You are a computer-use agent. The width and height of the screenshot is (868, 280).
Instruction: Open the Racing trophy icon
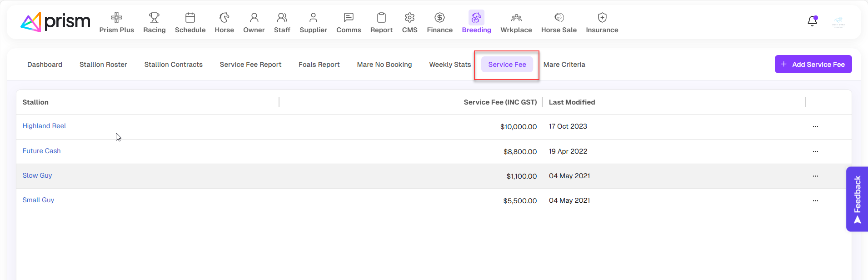tap(154, 18)
